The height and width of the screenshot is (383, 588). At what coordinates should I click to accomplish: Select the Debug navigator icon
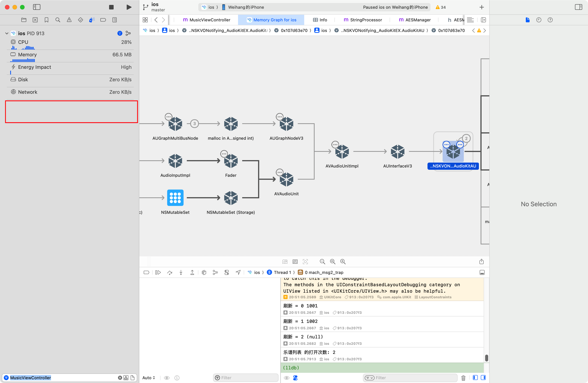[x=92, y=20]
